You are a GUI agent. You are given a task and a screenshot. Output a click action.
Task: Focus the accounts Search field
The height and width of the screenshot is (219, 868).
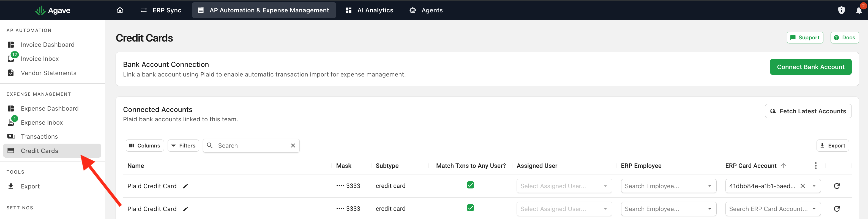pos(251,146)
